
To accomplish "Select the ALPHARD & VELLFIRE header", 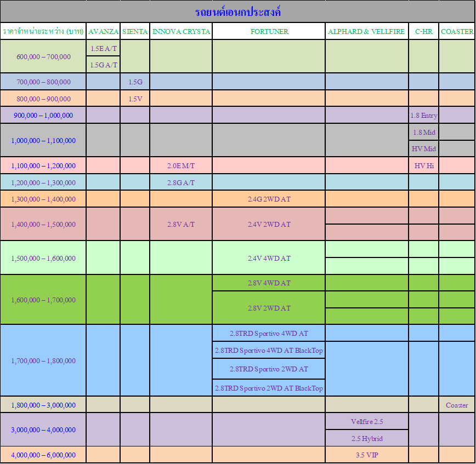I will click(x=367, y=31).
